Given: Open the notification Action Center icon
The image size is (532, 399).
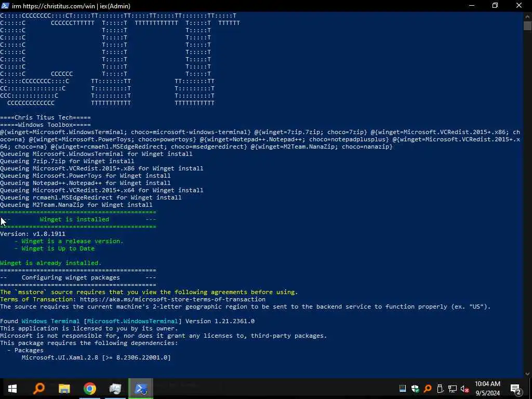Looking at the screenshot, I should point(515,389).
